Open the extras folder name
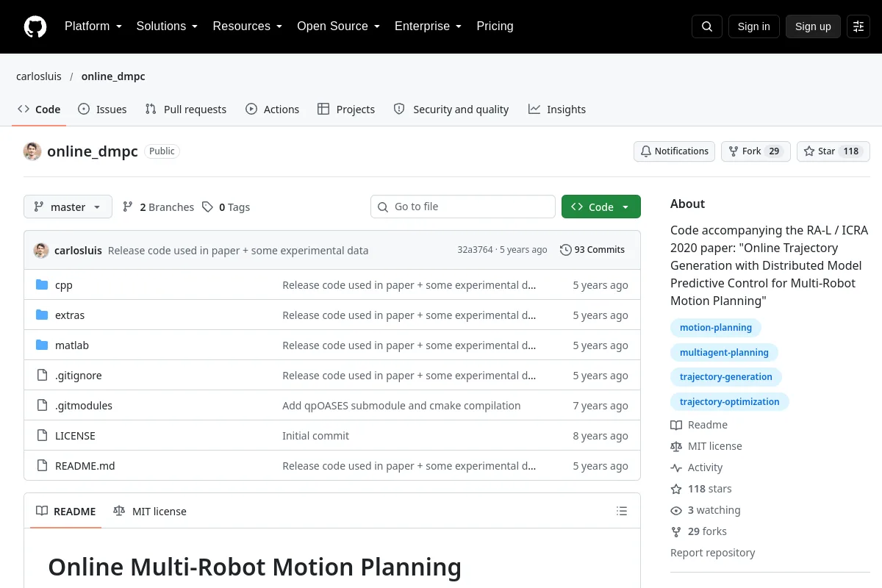 tap(70, 315)
